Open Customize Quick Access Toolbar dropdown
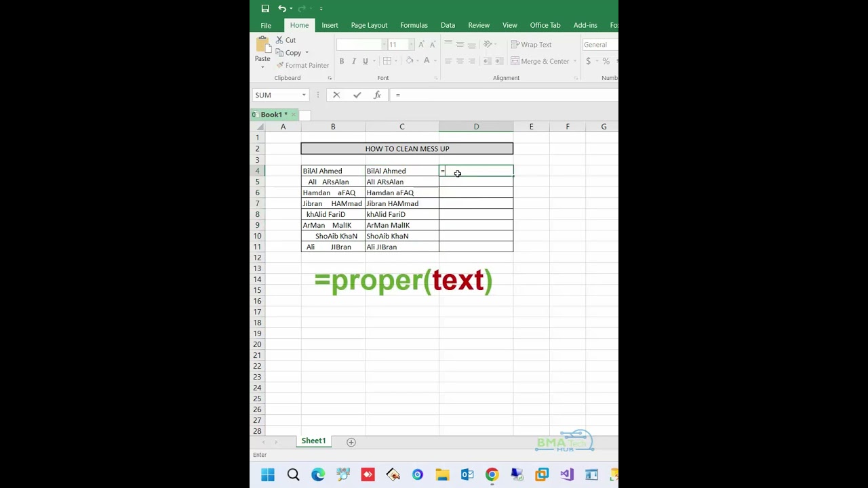868x488 pixels. click(321, 9)
